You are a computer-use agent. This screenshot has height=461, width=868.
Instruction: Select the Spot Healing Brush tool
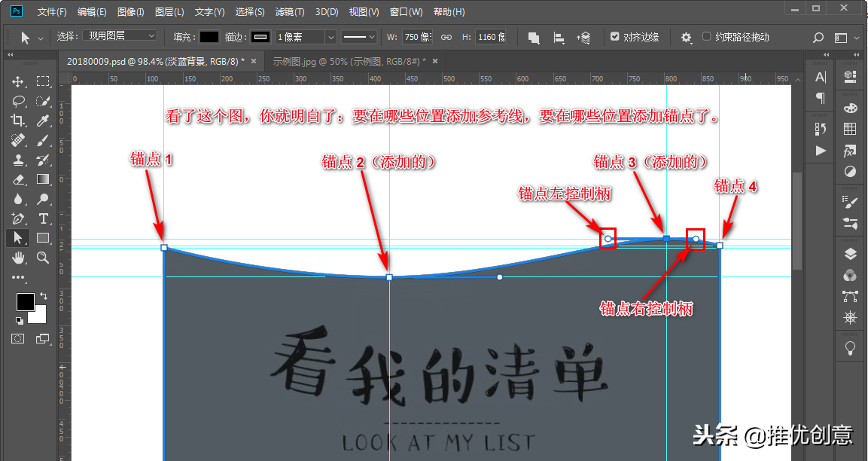click(18, 140)
